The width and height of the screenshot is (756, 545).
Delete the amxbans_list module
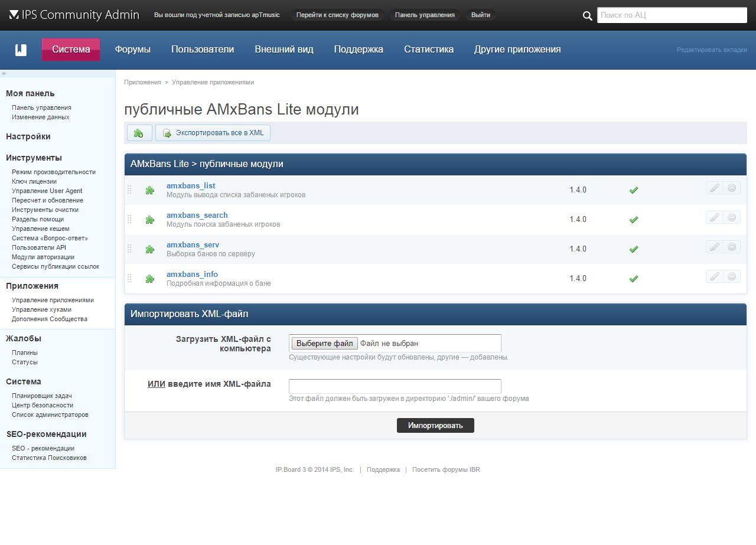pos(732,188)
